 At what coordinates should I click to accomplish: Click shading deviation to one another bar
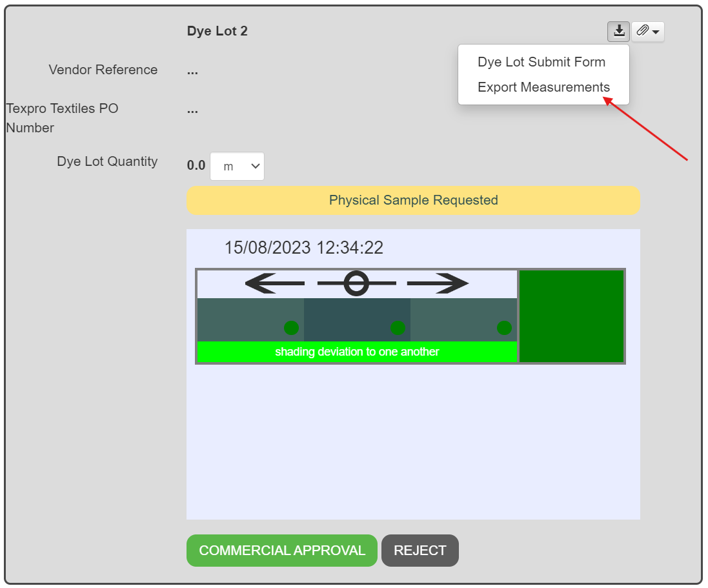pyautogui.click(x=357, y=352)
